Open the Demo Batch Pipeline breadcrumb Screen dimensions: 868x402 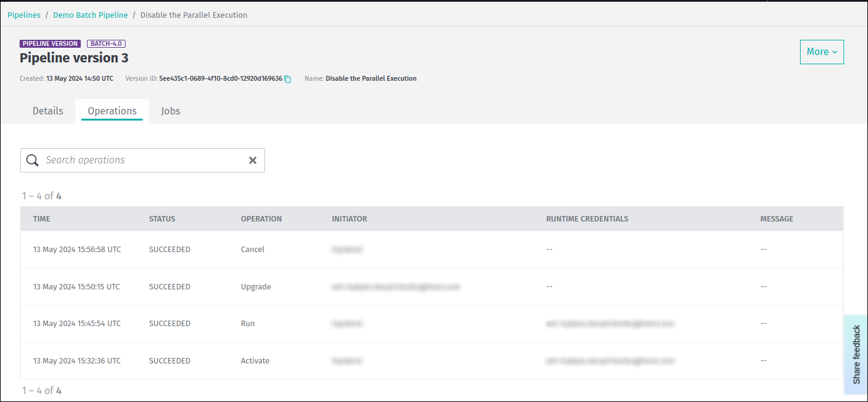pyautogui.click(x=90, y=15)
